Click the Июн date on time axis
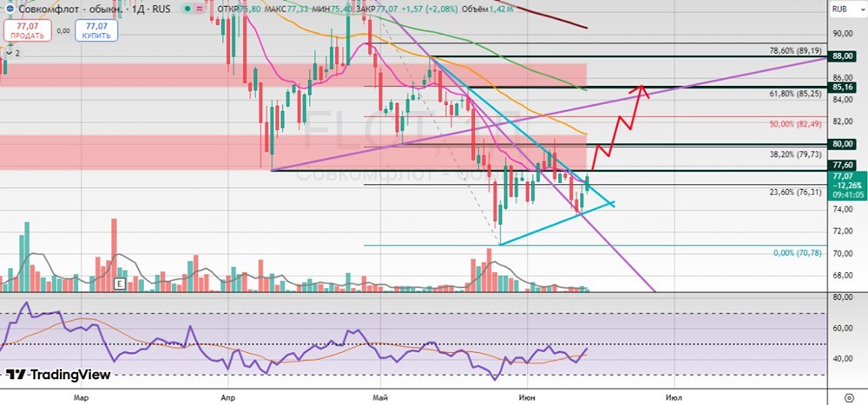This screenshot has width=868, height=405. point(527,398)
